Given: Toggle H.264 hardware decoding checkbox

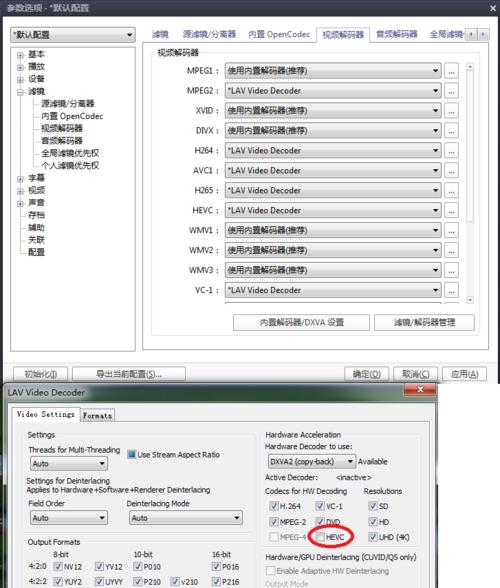Looking at the screenshot, I should (274, 506).
